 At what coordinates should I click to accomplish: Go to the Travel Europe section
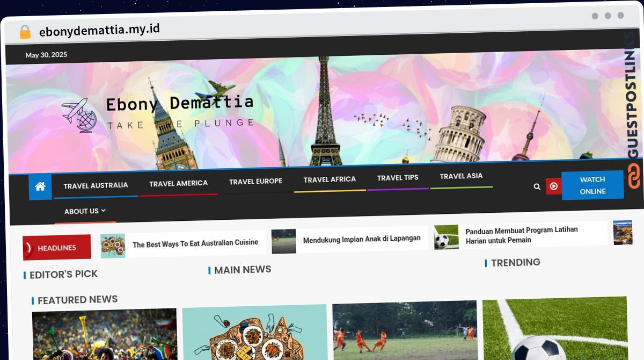255,182
